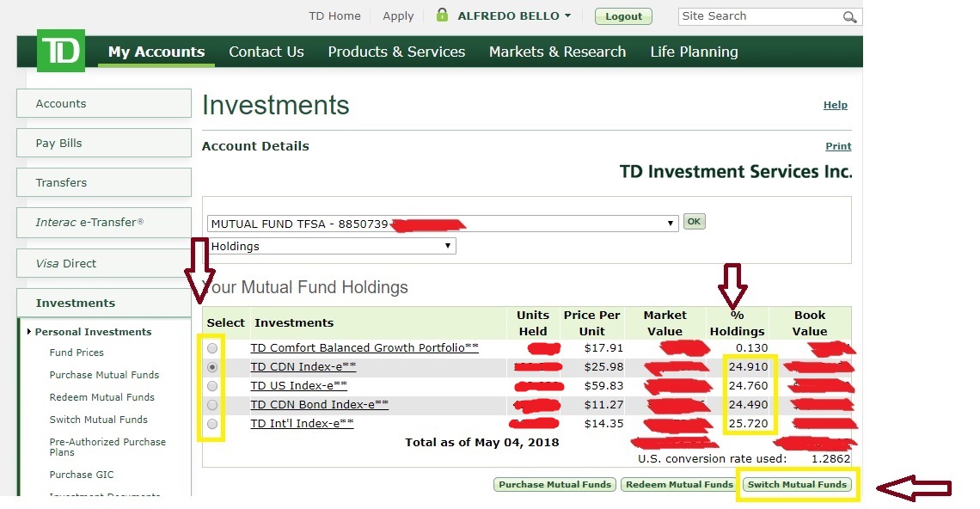The width and height of the screenshot is (980, 509).
Task: Select the TD CDN Bond Index-e radio button
Action: point(212,405)
